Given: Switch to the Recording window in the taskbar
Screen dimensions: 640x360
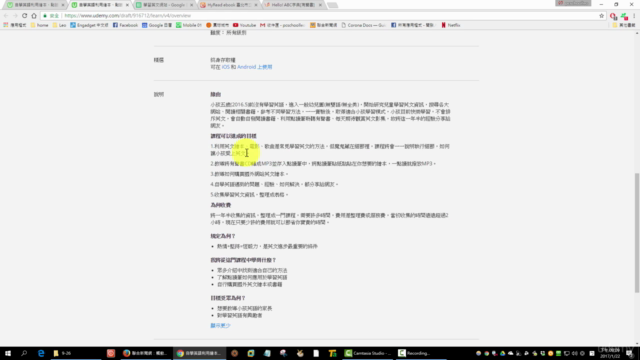Looking at the screenshot, I should pyautogui.click(x=422, y=353).
